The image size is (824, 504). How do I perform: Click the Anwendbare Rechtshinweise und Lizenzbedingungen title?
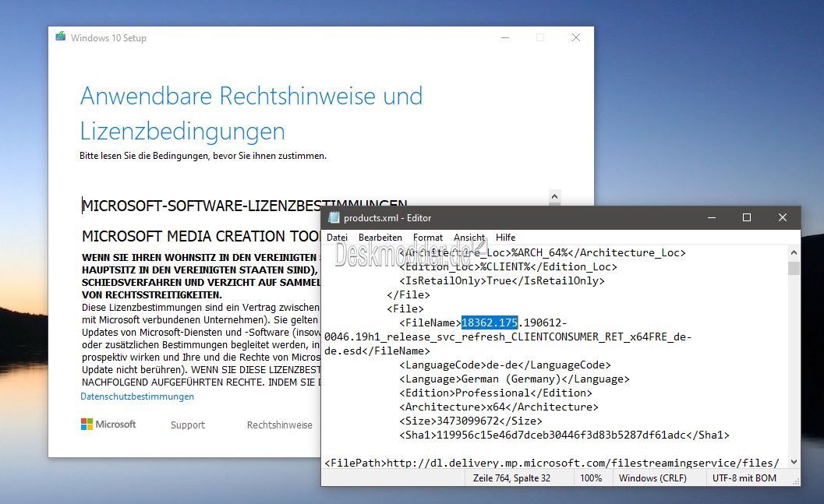pyautogui.click(x=251, y=114)
